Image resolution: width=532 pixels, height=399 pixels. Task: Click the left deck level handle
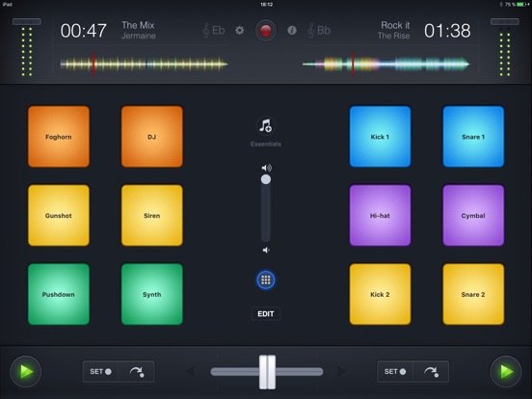(x=27, y=22)
